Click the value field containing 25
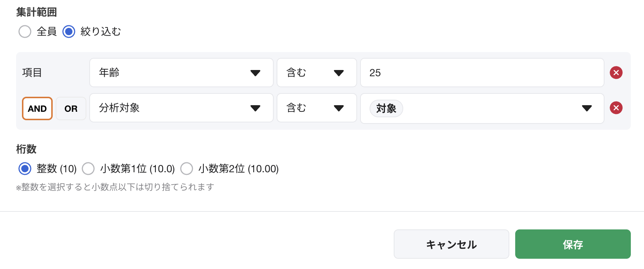The height and width of the screenshot is (269, 644). click(x=482, y=73)
